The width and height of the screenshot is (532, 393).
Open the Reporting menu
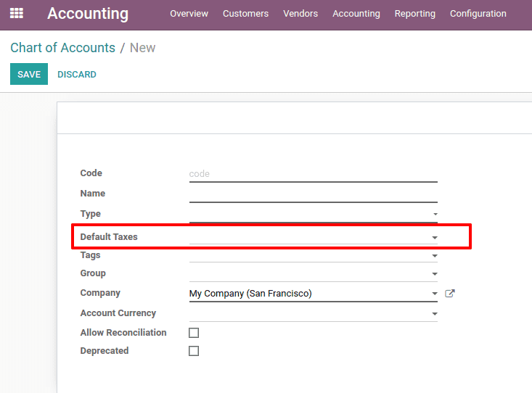point(415,14)
